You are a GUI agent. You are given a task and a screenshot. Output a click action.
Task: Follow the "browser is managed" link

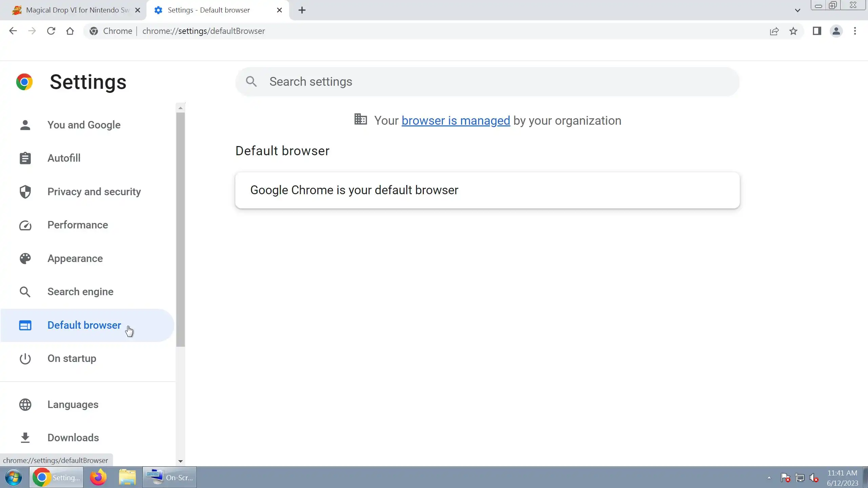point(455,121)
